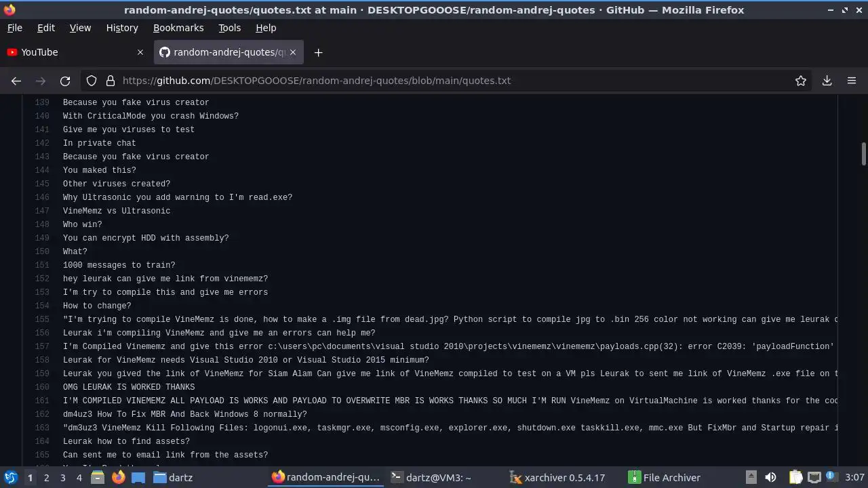Viewport: 868px width, 488px height.
Task: Open the system start menu bird icon
Action: (x=10, y=478)
